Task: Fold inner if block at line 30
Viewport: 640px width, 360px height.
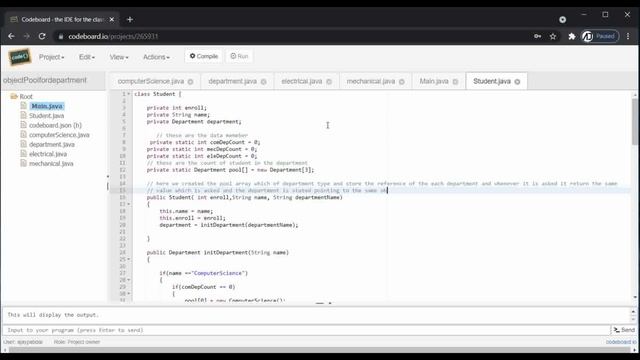Action: click(129, 293)
